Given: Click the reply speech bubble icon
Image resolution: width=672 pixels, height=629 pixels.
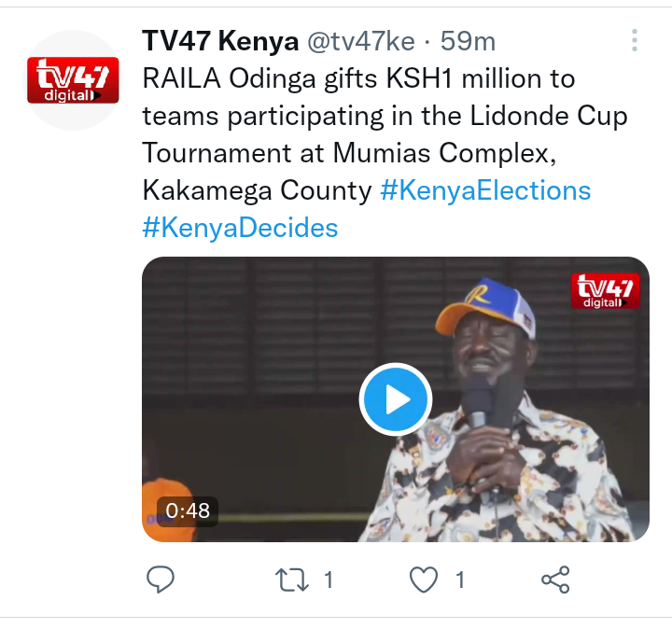Looking at the screenshot, I should (x=161, y=580).
